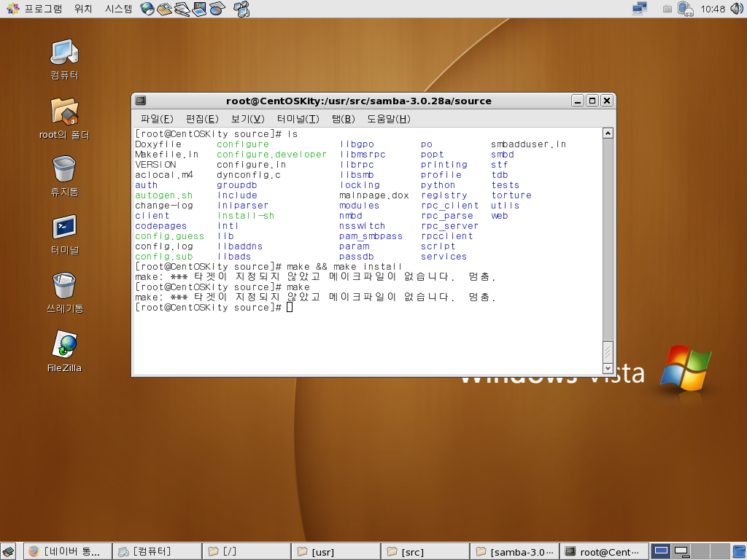Switch to the [src] folder taskbar window
747x560 pixels.
(426, 551)
